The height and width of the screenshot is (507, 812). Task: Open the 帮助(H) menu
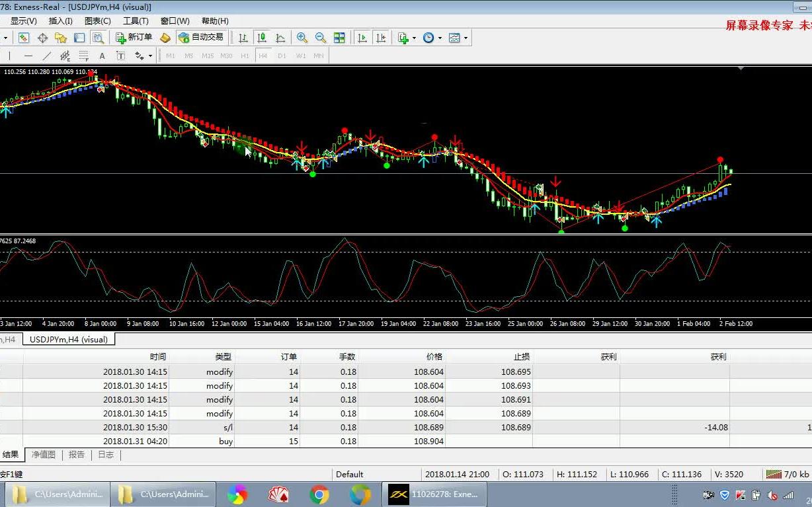coord(215,21)
